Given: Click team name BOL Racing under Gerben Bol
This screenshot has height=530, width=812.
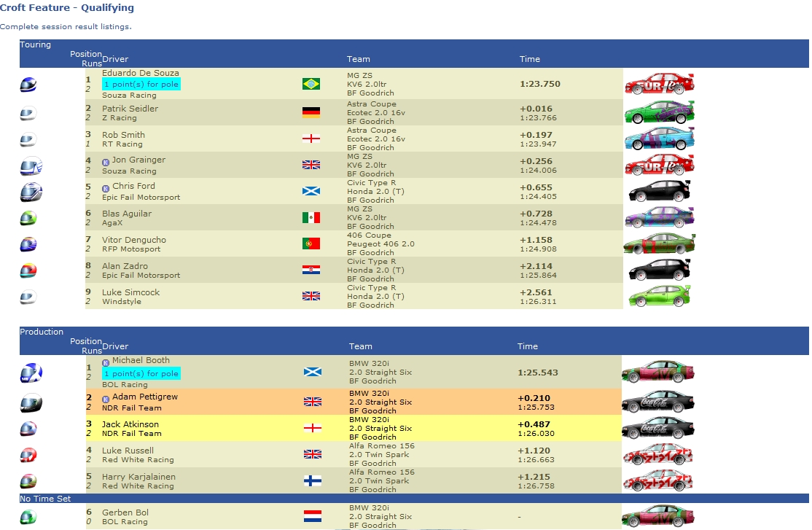Looking at the screenshot, I should pyautogui.click(x=125, y=522).
